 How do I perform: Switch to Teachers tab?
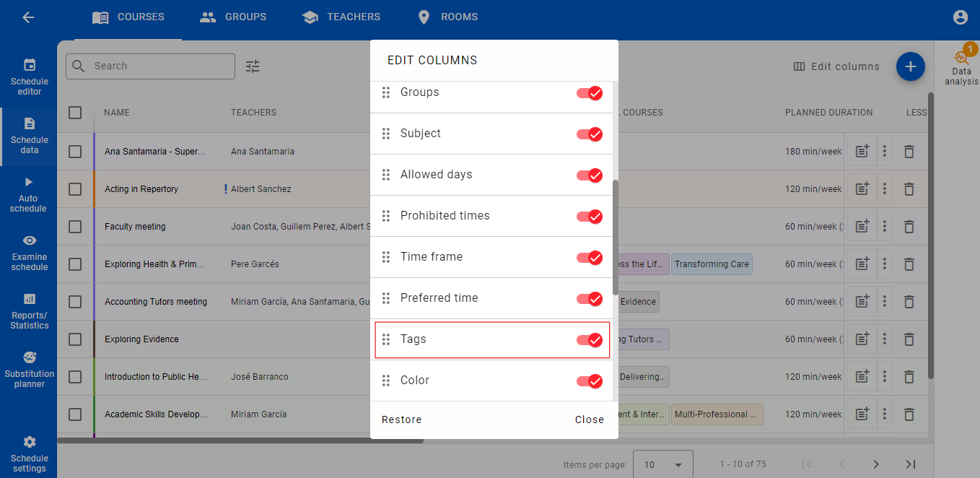341,17
